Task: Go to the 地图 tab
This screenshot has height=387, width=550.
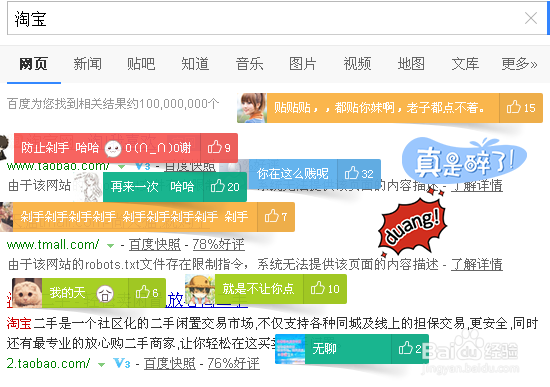Action: pos(411,64)
